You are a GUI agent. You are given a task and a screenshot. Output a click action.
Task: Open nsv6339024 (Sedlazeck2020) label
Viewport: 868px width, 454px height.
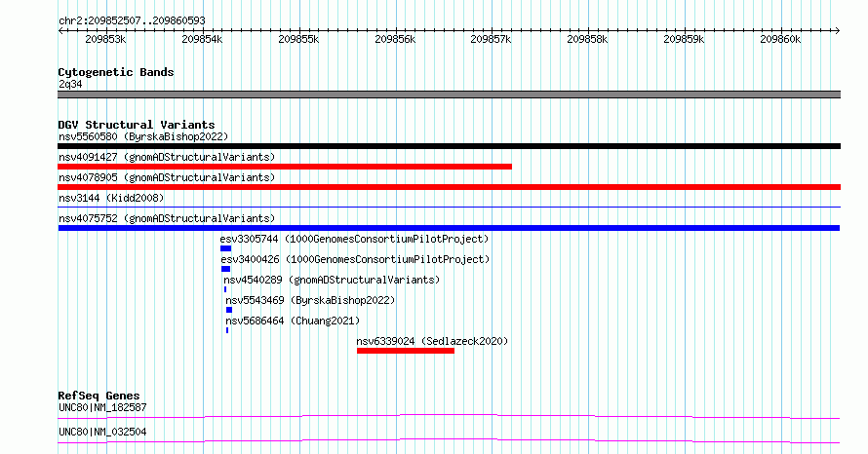[432, 341]
